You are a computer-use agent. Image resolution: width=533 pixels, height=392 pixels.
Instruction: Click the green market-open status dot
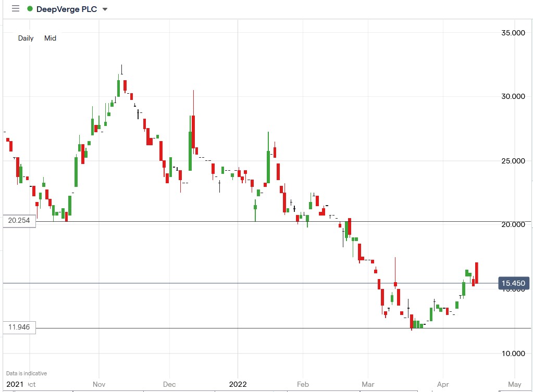point(30,8)
